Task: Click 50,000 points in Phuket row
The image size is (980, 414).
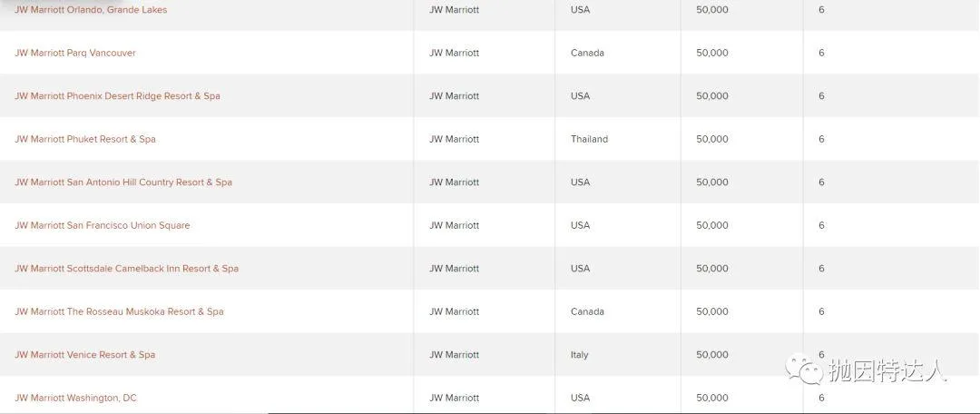Action: pyautogui.click(x=712, y=140)
